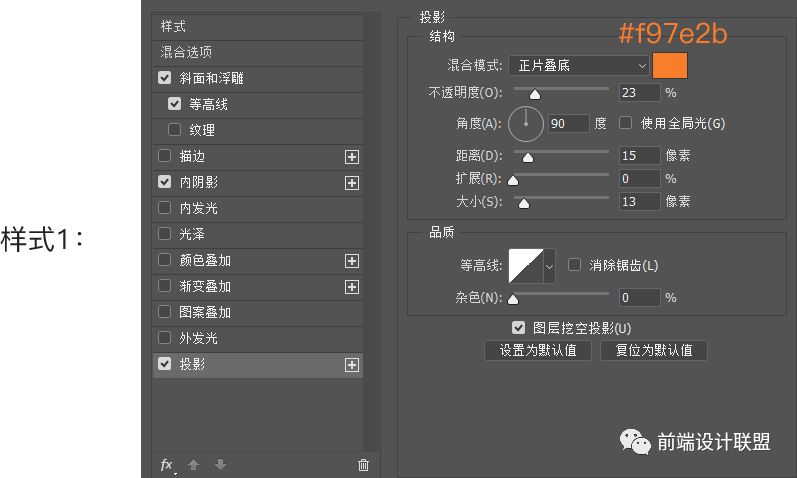Viewport: 797px width, 478px height.
Task: Click the 角度 value field showing 90
Action: click(x=569, y=124)
